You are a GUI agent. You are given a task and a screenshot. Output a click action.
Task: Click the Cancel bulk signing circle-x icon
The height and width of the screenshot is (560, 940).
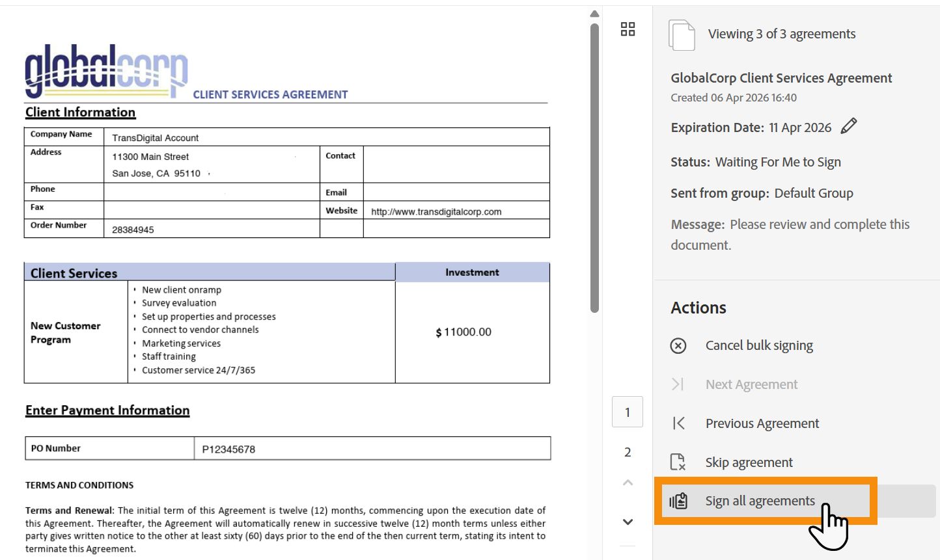tap(678, 345)
